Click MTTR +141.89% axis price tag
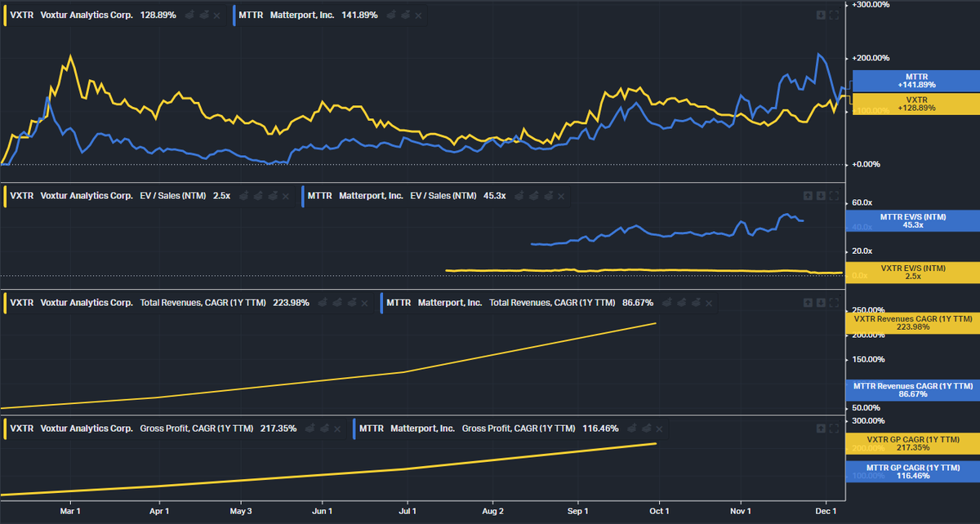Viewport: 980px width, 524px height. [x=915, y=80]
